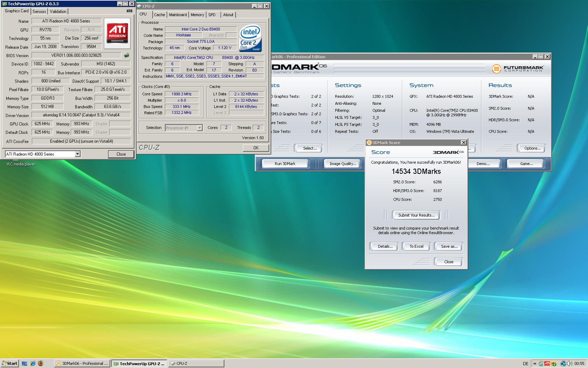The width and height of the screenshot is (588, 368).
Task: Open the ATI Catalyst tray icon
Action: point(547,363)
